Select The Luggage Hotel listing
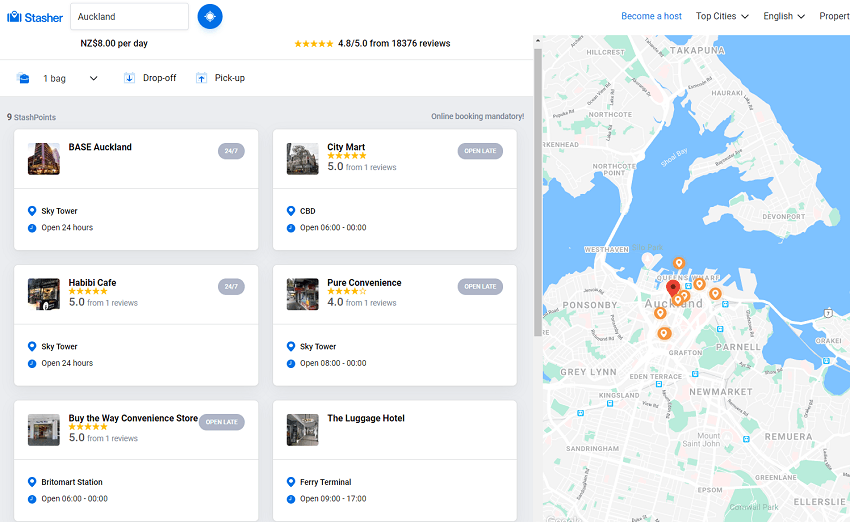 pos(366,418)
